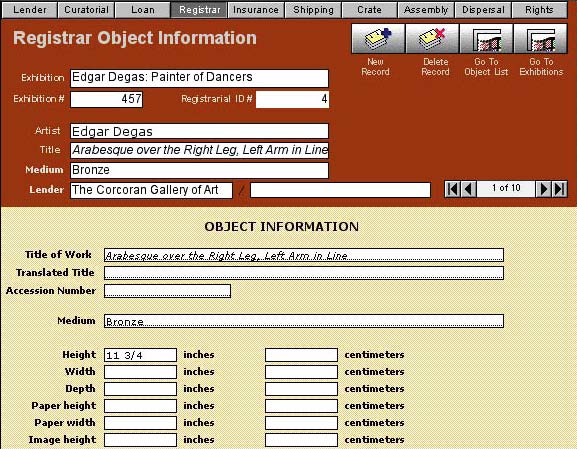577x449 pixels.
Task: Click the '1 of 10' record counter
Action: click(506, 188)
